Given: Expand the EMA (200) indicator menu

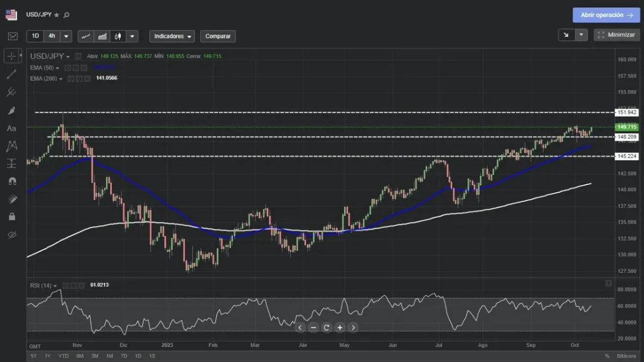Looking at the screenshot, I should click(61, 78).
